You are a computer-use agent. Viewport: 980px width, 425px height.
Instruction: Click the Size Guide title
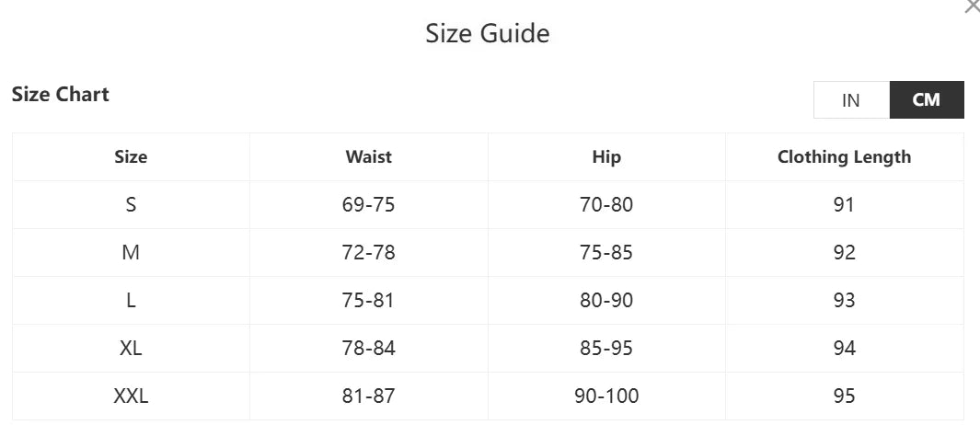coord(488,34)
